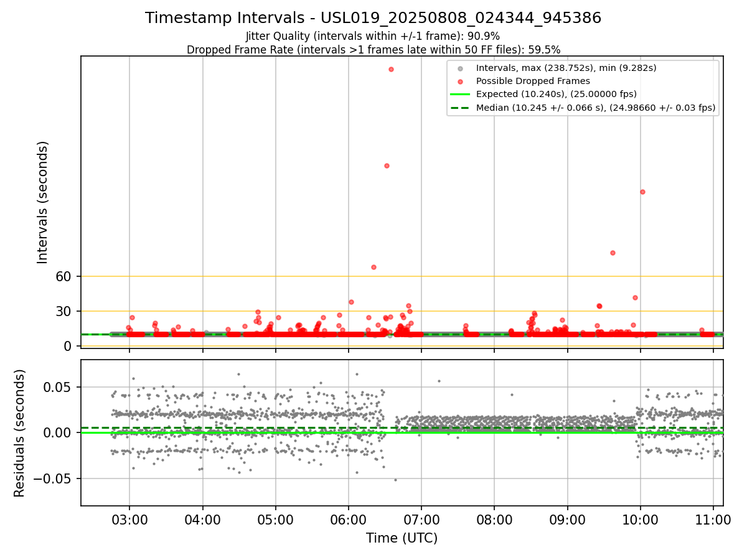Click the 'Time (UTC)' x-axis label
This screenshot has height=560, width=747.
point(402,538)
